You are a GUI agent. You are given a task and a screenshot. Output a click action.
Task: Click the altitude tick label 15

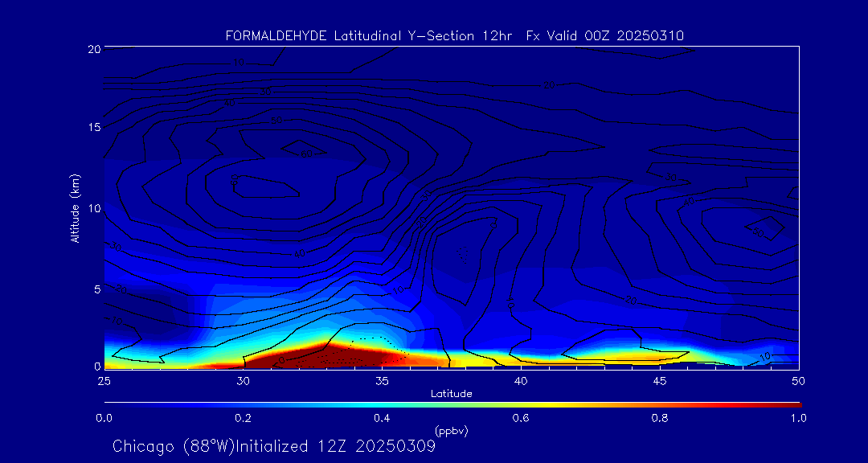pos(94,127)
